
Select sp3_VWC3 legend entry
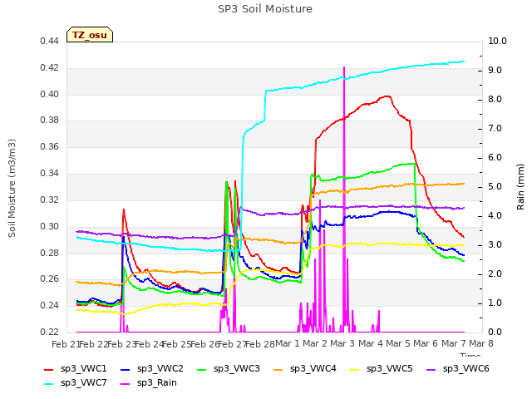[x=229, y=368]
